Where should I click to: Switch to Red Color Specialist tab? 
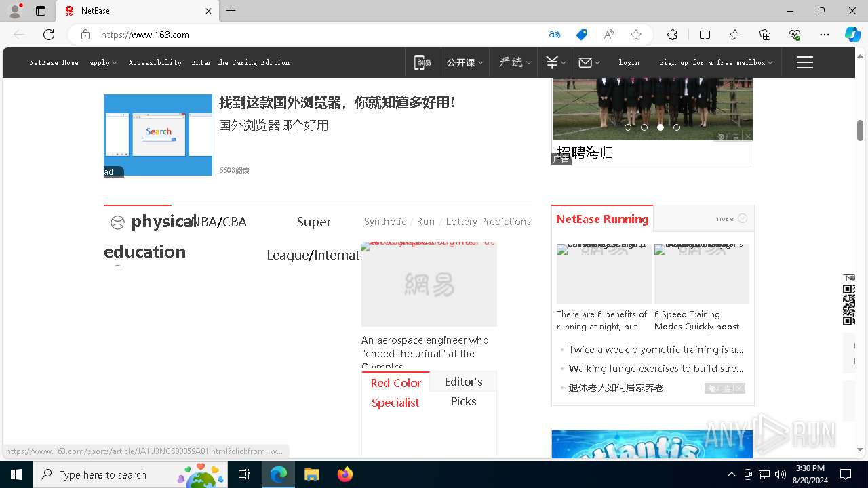point(396,392)
